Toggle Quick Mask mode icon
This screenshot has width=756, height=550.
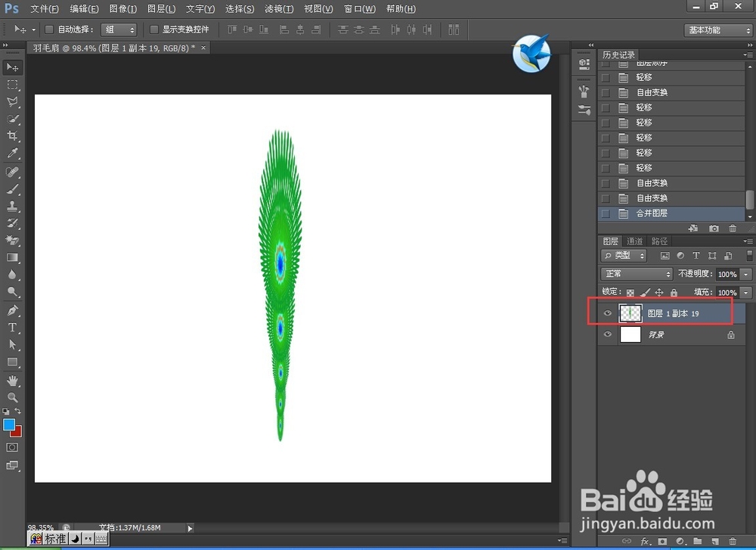point(13,447)
